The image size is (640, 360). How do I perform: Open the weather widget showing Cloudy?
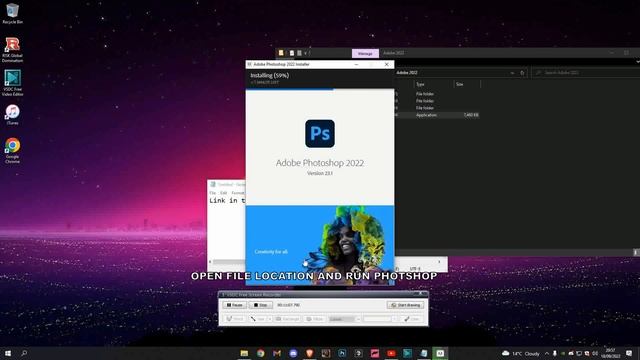tap(520, 353)
